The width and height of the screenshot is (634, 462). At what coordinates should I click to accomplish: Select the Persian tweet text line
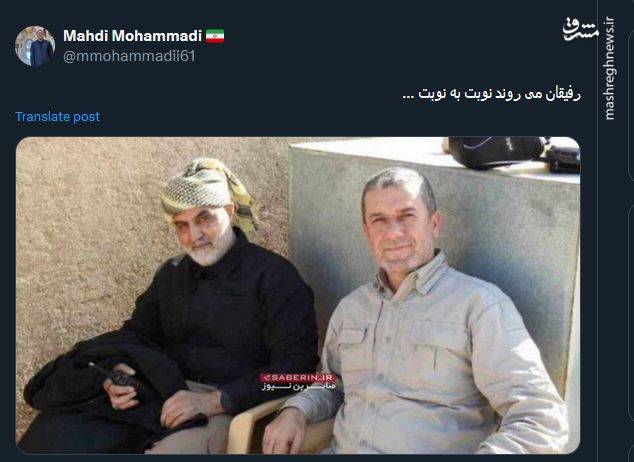pyautogui.click(x=492, y=94)
